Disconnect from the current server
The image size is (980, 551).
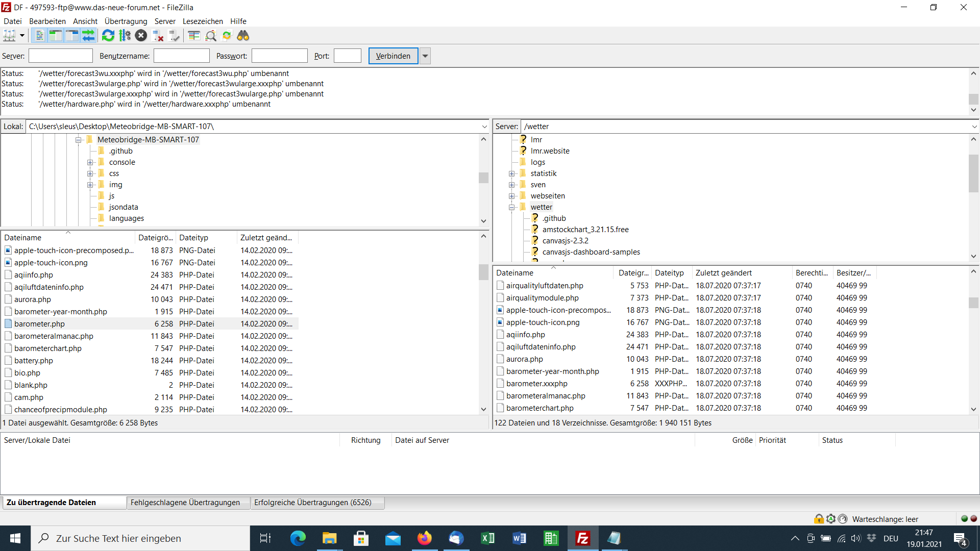coord(158,36)
